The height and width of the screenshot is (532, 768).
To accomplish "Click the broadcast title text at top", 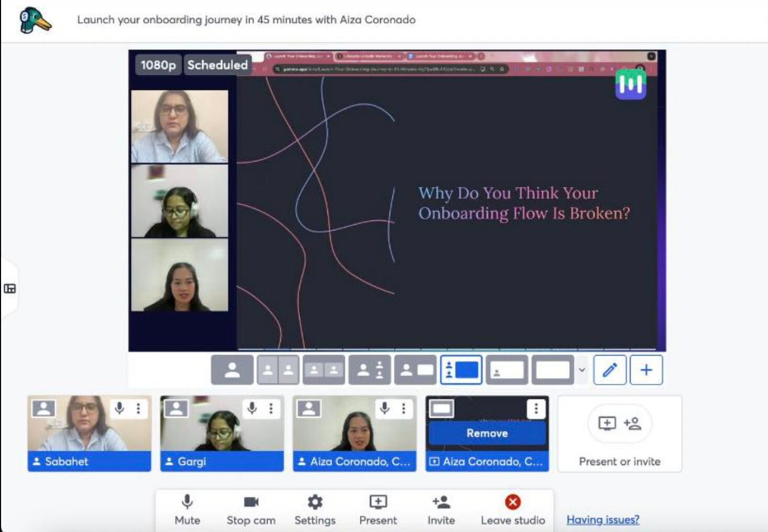I will tap(246, 20).
